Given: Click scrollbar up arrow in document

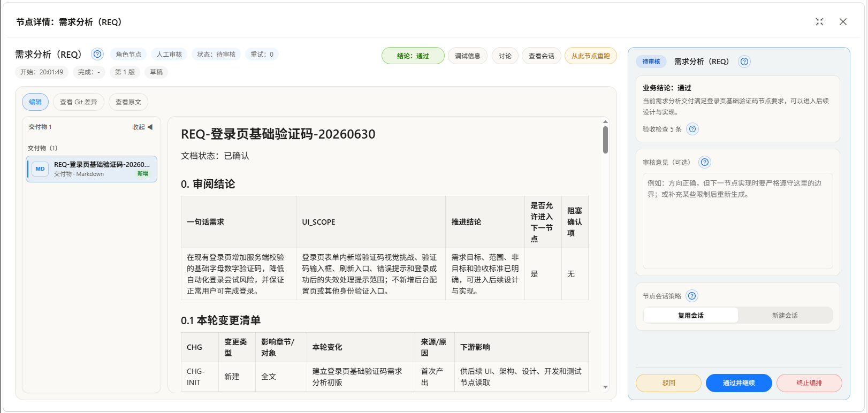Looking at the screenshot, I should coord(605,121).
